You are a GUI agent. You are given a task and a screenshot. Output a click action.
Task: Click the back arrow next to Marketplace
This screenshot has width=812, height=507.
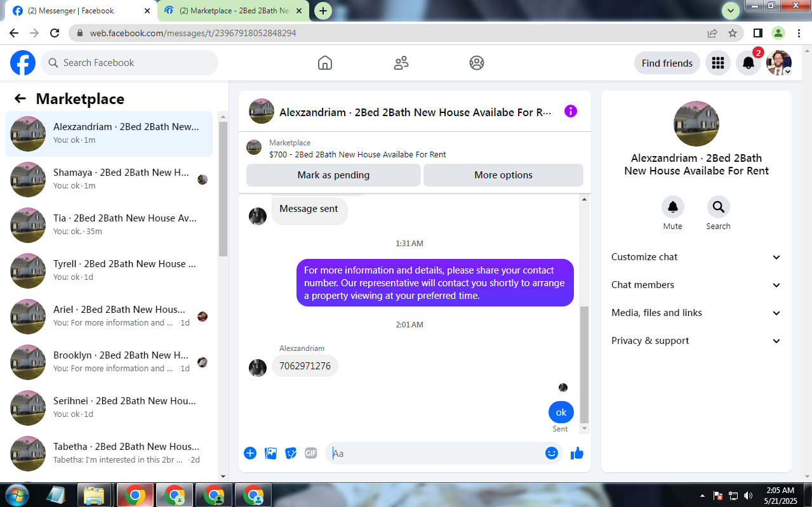tap(20, 98)
